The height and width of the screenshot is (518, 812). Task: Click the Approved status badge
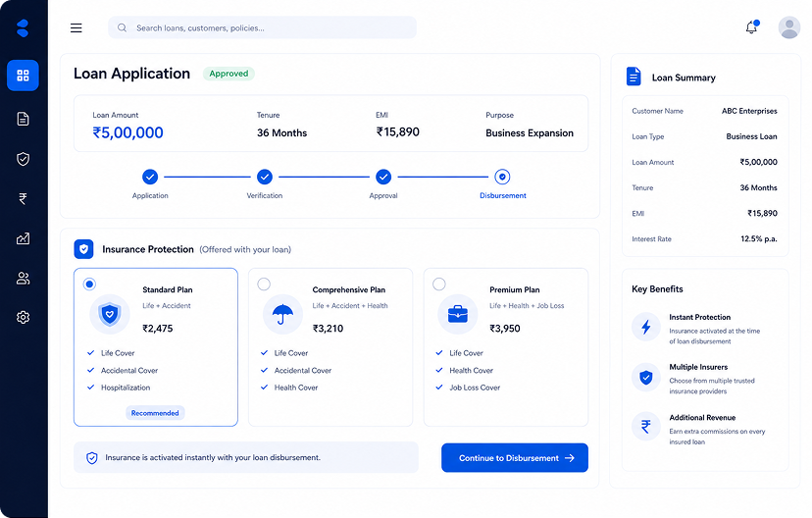(x=228, y=74)
